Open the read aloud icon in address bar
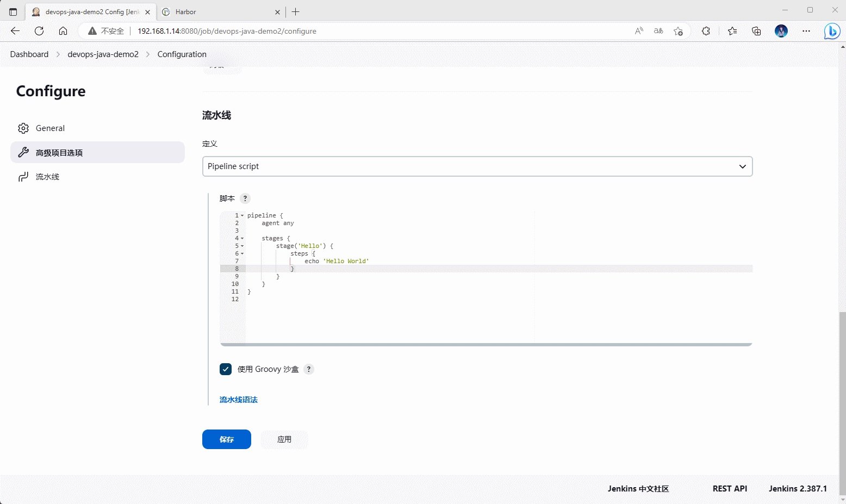846x504 pixels. (639, 31)
